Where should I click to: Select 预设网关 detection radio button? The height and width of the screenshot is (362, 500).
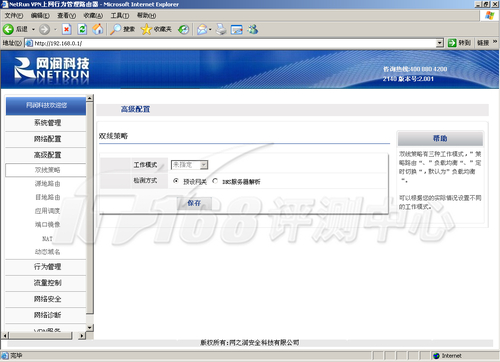176,181
